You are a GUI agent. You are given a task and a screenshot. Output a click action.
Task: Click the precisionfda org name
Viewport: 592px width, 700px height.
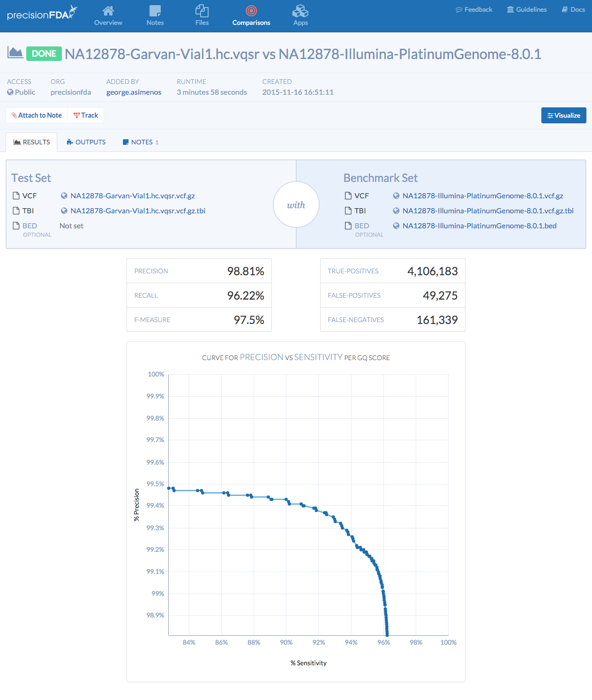coord(71,92)
